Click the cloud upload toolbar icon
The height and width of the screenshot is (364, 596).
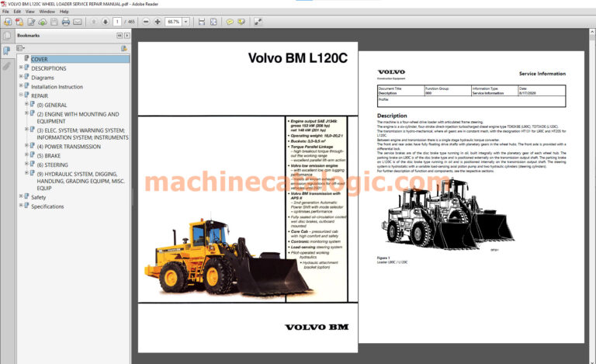point(43,22)
